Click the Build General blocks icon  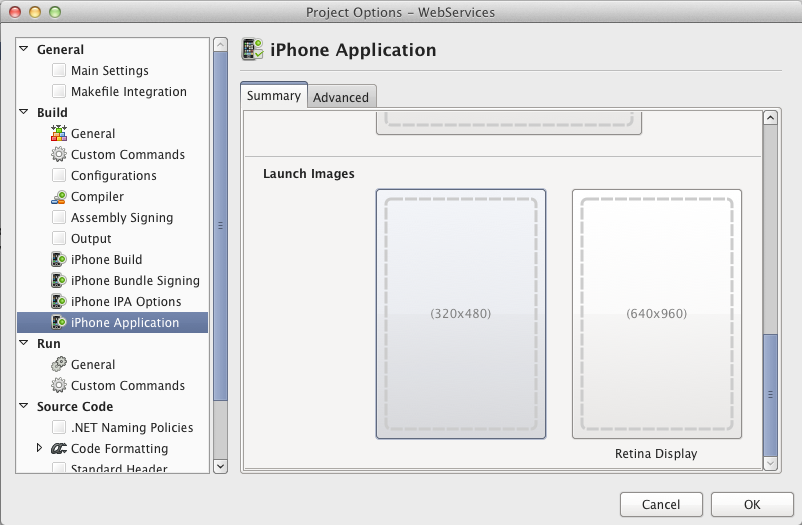[59, 133]
